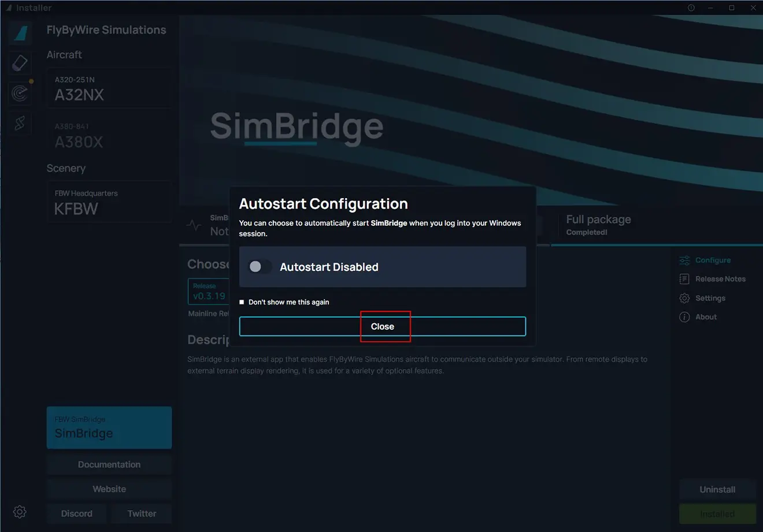Switch to the About tab
The width and height of the screenshot is (763, 532).
[698, 317]
